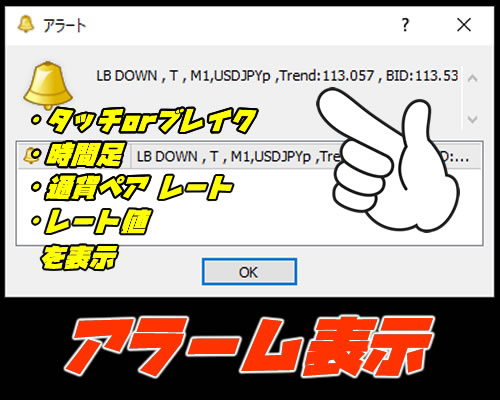500x400 pixels.
Task: Click the scrollbar track between arrow buttons
Action: [472, 99]
